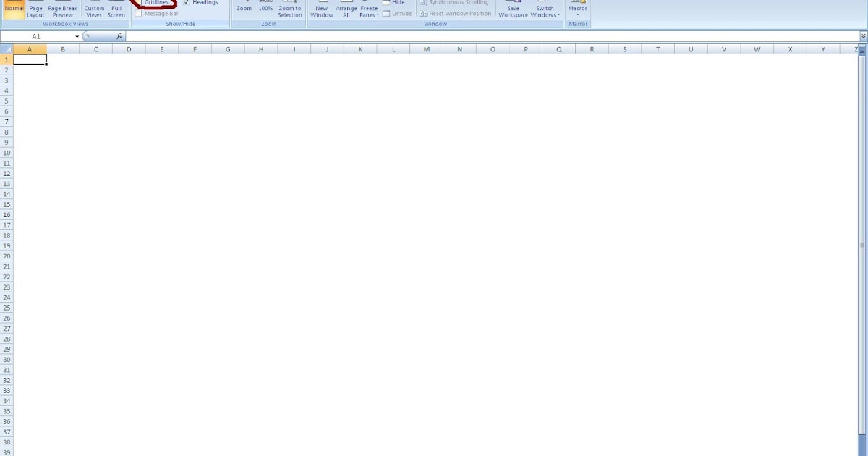Activate Full Screen view
The image size is (868, 456).
[x=116, y=12]
